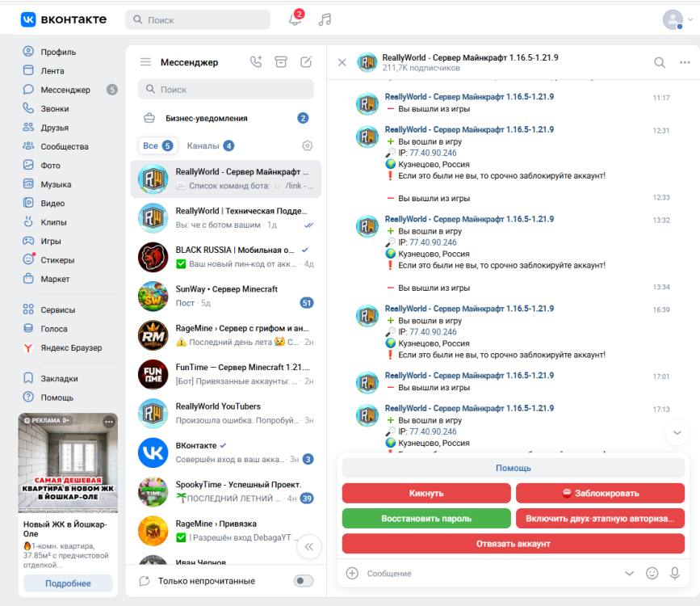Jump to latest message with down-arrow button
The width and height of the screenshot is (700, 606).
click(677, 432)
